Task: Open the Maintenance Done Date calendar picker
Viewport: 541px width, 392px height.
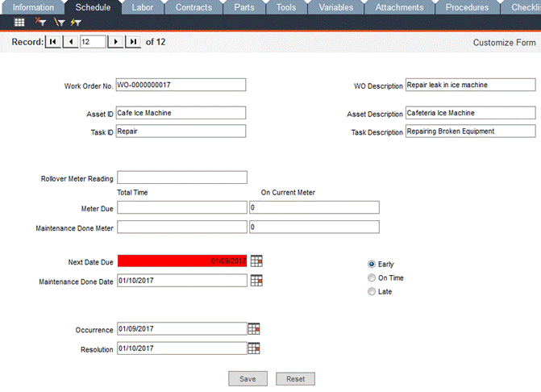Action: pyautogui.click(x=256, y=280)
